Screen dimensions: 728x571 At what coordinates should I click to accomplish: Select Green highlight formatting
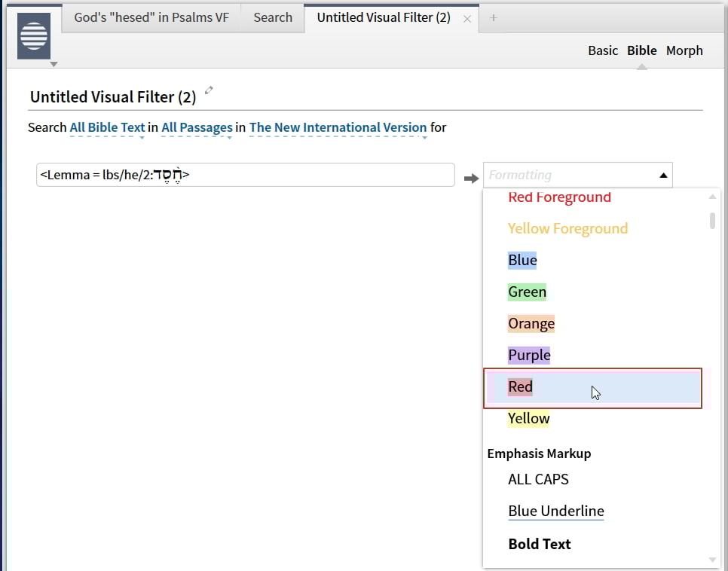click(x=527, y=292)
